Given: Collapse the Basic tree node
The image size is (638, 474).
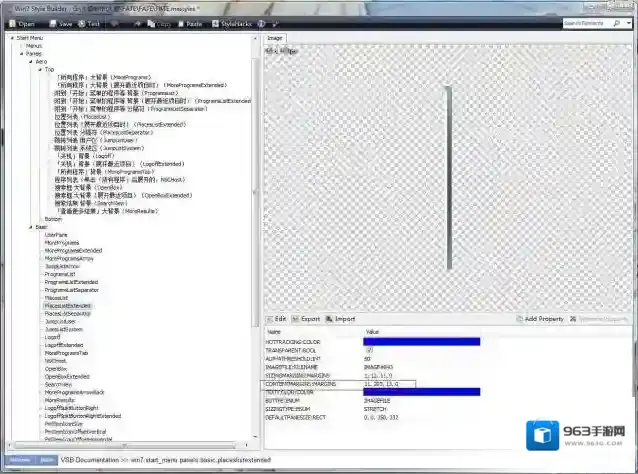Looking at the screenshot, I should coord(32,226).
